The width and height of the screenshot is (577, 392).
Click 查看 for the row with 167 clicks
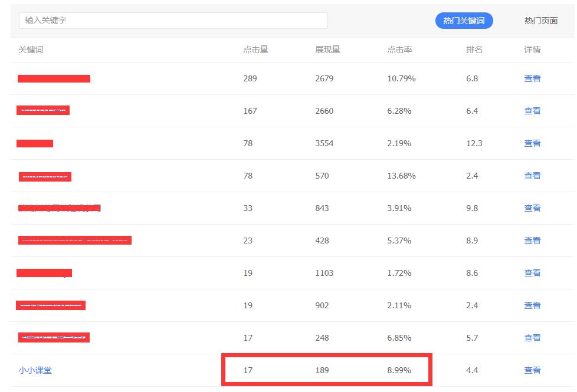(x=532, y=110)
